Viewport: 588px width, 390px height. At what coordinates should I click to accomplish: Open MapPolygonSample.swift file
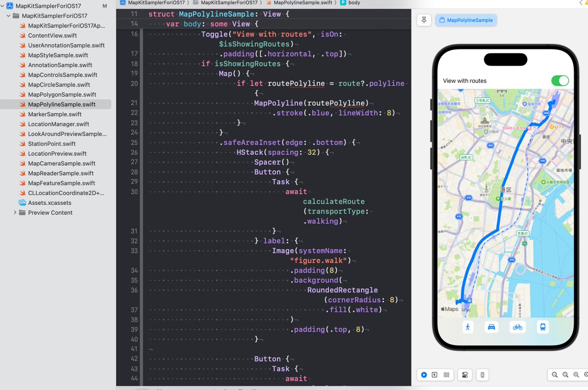(62, 94)
